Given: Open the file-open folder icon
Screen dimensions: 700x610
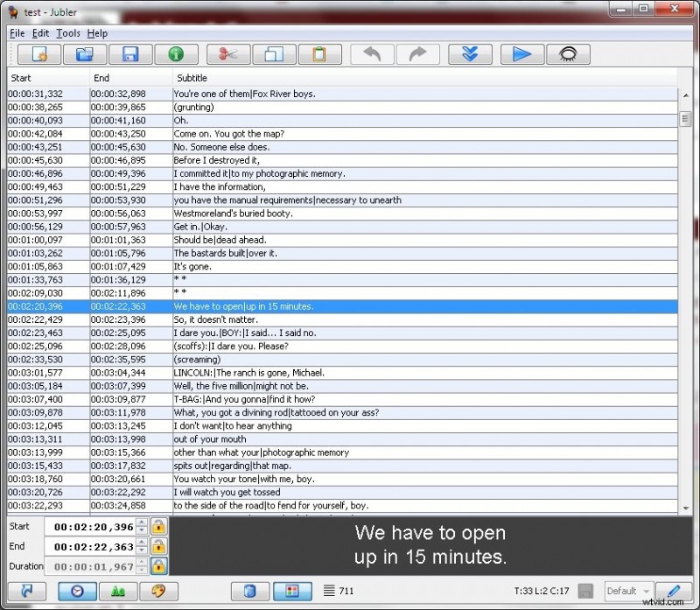Looking at the screenshot, I should [x=85, y=53].
